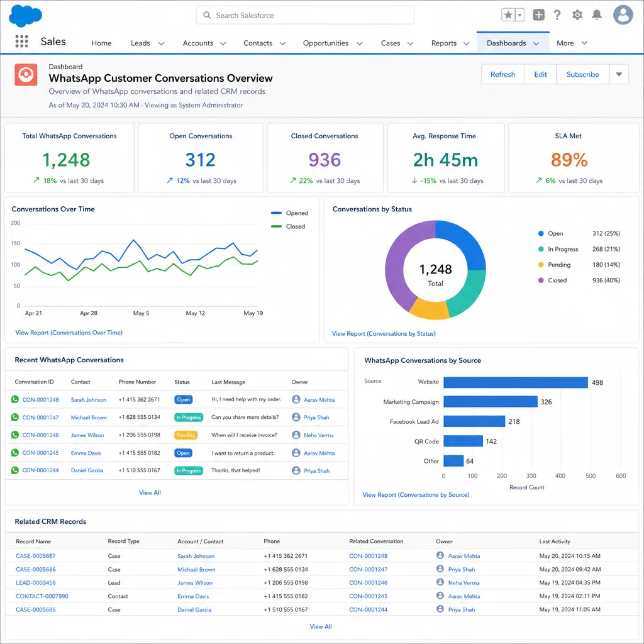Click the purple Closed legend dot
The height and width of the screenshot is (644, 644).
(541, 280)
